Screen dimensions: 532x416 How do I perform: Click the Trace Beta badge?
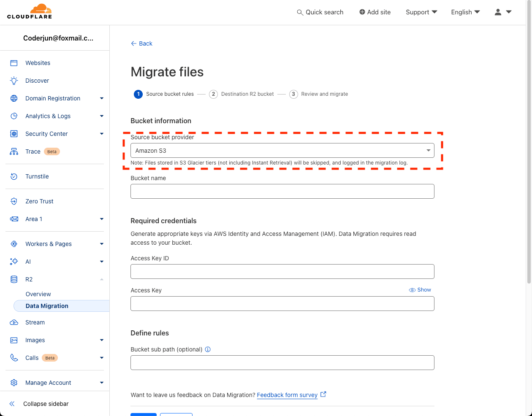point(52,151)
